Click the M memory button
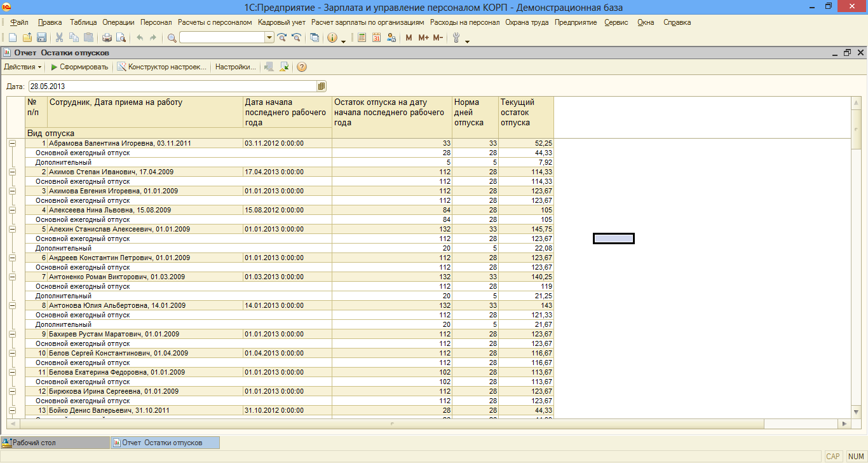Screen dimensions: 868x463 click(x=409, y=38)
